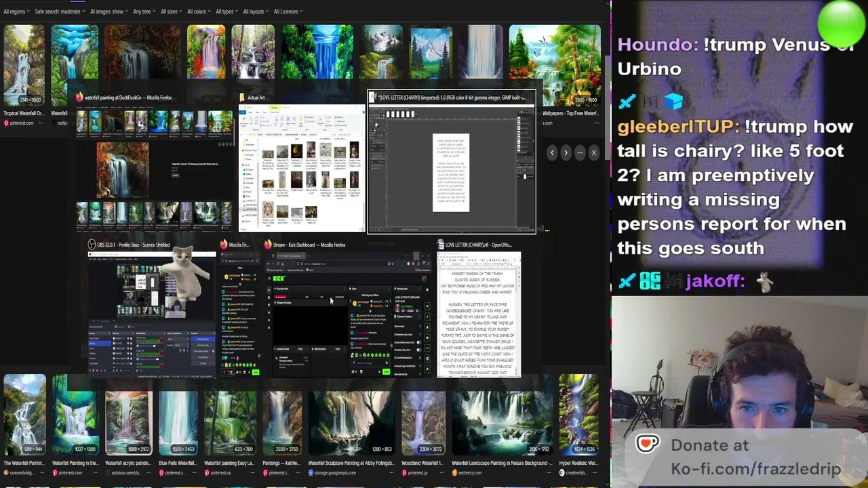Open the Safe search: moderate dropdown

(x=60, y=12)
